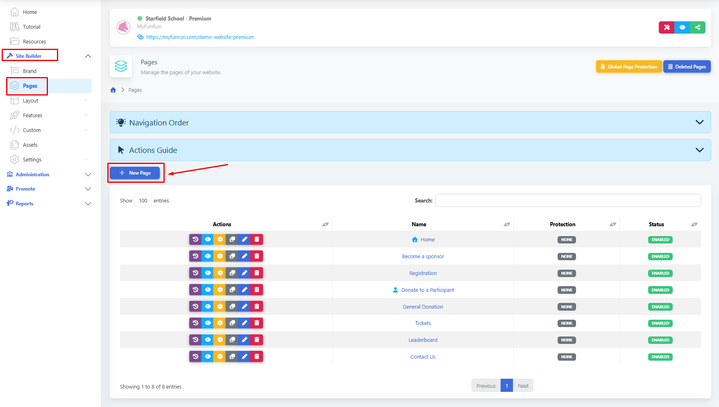
Task: Click the breadcrumb home icon
Action: pyautogui.click(x=113, y=90)
